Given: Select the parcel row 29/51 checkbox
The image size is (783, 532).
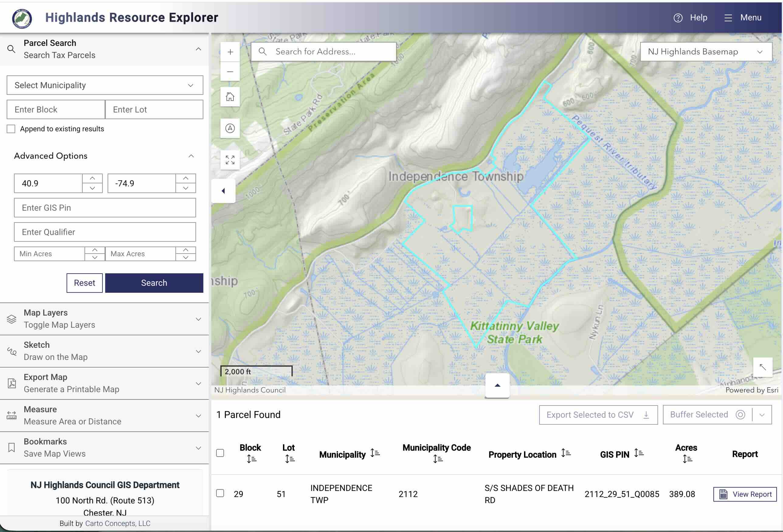Looking at the screenshot, I should pos(220,493).
